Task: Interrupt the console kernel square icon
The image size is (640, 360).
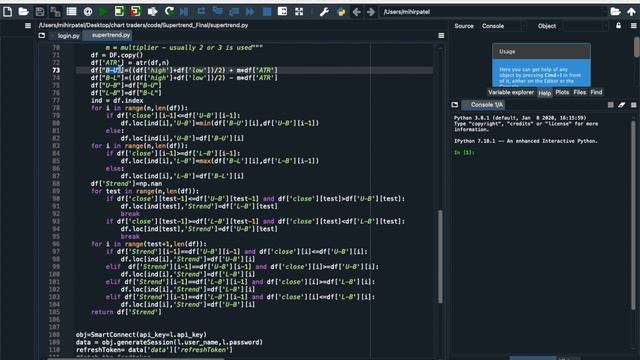Action: coord(611,105)
